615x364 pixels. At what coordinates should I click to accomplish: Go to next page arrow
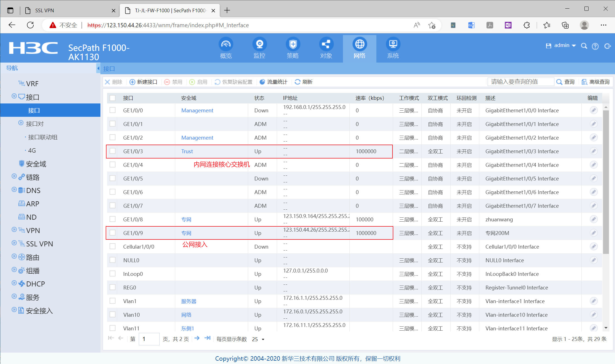pyautogui.click(x=197, y=338)
